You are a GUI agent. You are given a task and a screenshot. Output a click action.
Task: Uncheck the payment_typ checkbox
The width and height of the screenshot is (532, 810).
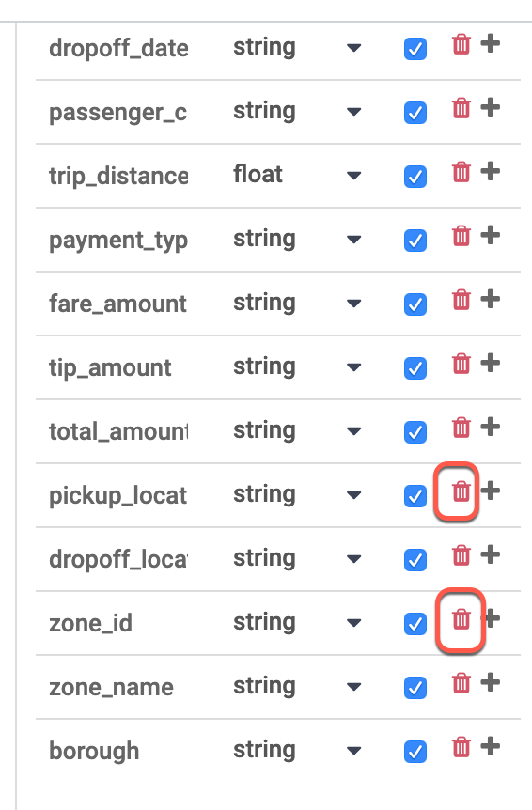tap(415, 241)
